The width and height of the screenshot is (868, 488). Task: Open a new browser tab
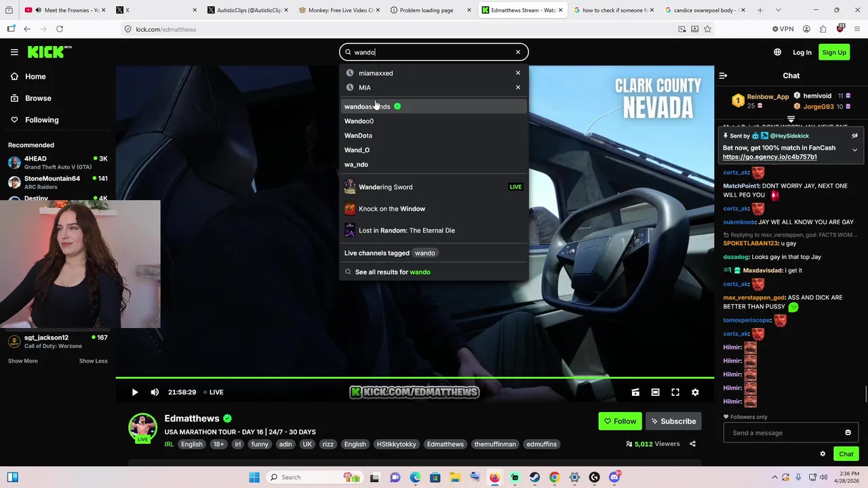coord(760,10)
